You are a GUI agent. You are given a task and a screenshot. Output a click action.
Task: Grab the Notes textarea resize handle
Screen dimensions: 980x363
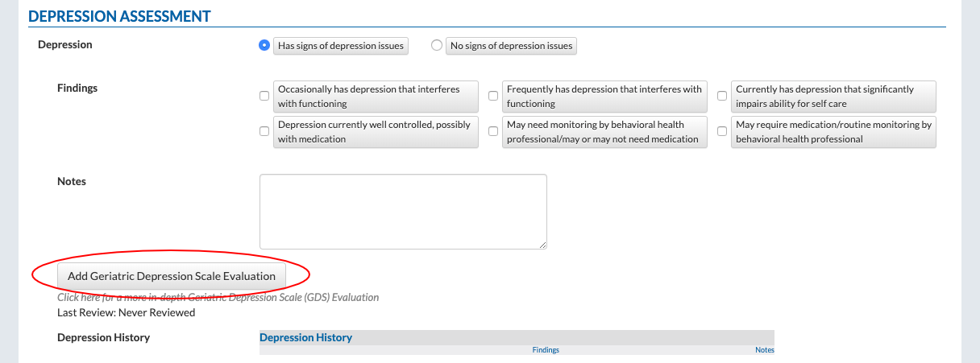pyautogui.click(x=543, y=245)
